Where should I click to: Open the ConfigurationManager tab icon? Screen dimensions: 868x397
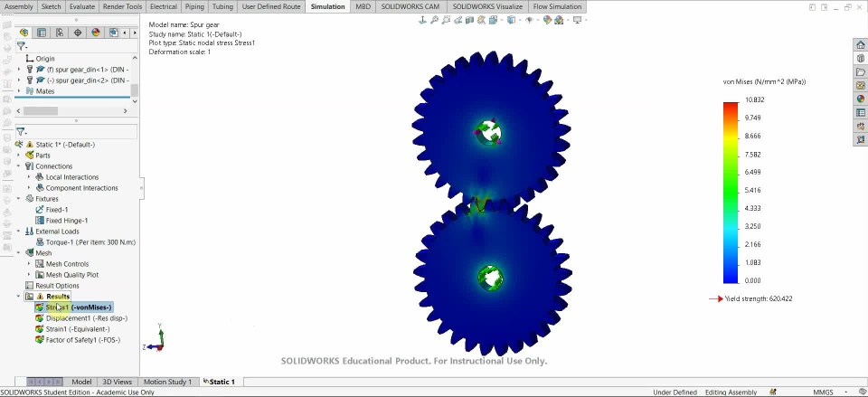point(60,33)
